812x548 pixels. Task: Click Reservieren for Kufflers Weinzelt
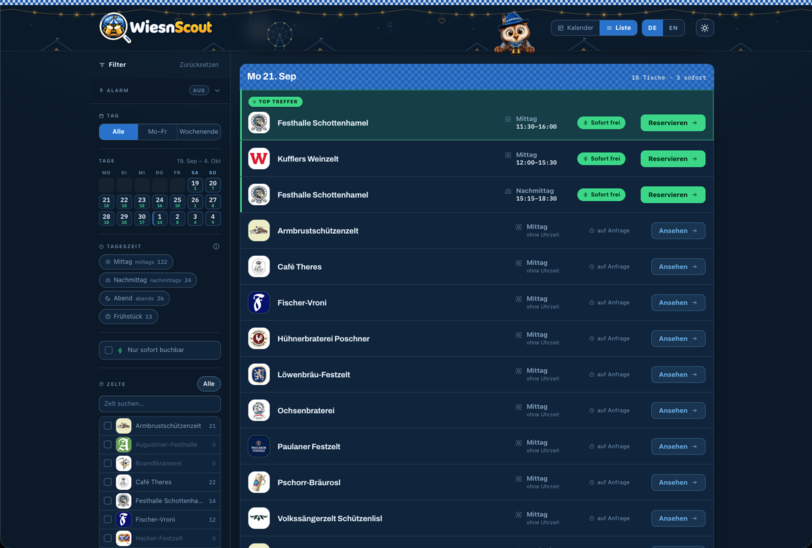673,158
